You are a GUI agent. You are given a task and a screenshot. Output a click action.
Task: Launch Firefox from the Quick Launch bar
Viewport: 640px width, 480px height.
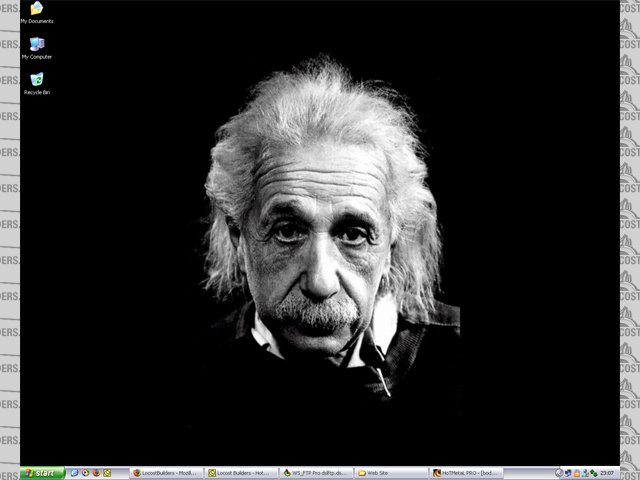coord(96,473)
